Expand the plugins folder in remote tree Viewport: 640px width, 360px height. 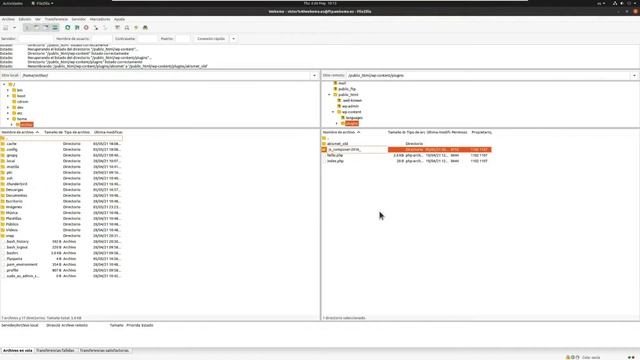(337, 123)
